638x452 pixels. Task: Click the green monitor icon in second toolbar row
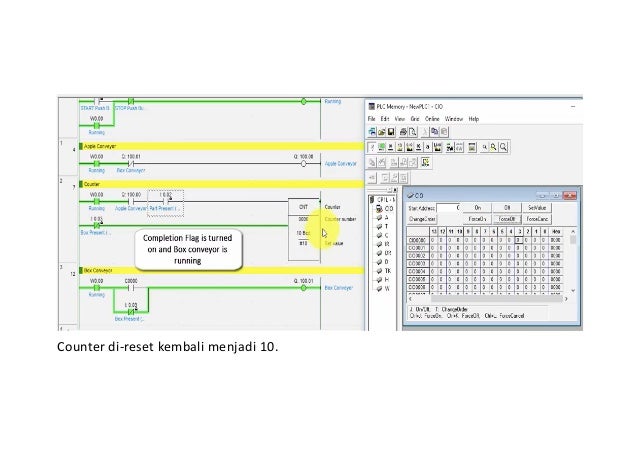point(381,147)
